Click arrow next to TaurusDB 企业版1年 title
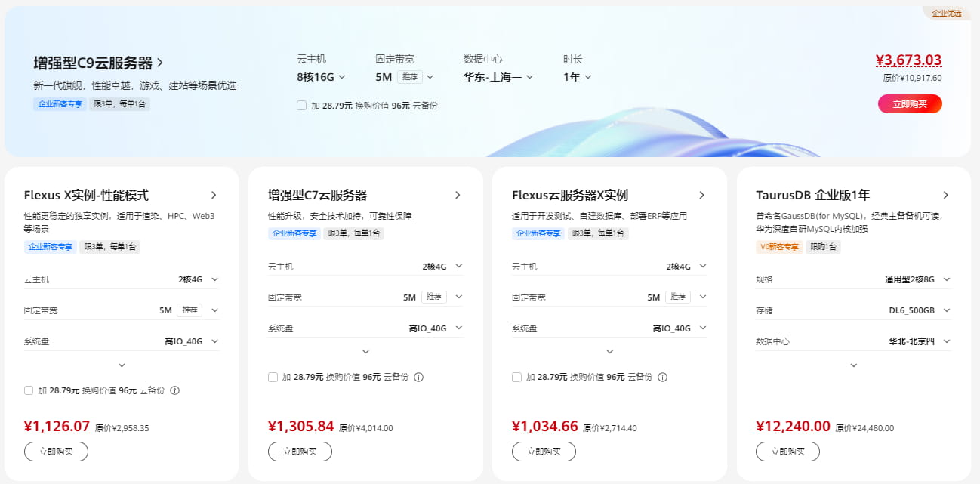The width and height of the screenshot is (980, 484). click(946, 194)
